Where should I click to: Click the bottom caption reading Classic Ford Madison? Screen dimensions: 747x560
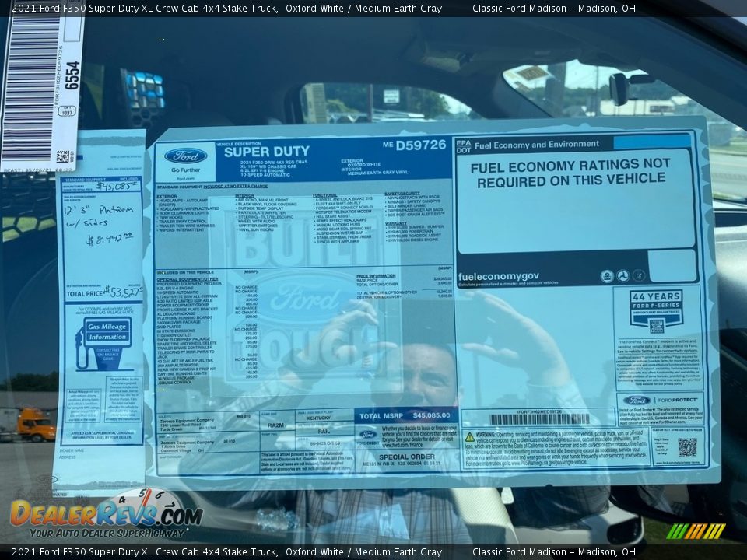pyautogui.click(x=554, y=552)
